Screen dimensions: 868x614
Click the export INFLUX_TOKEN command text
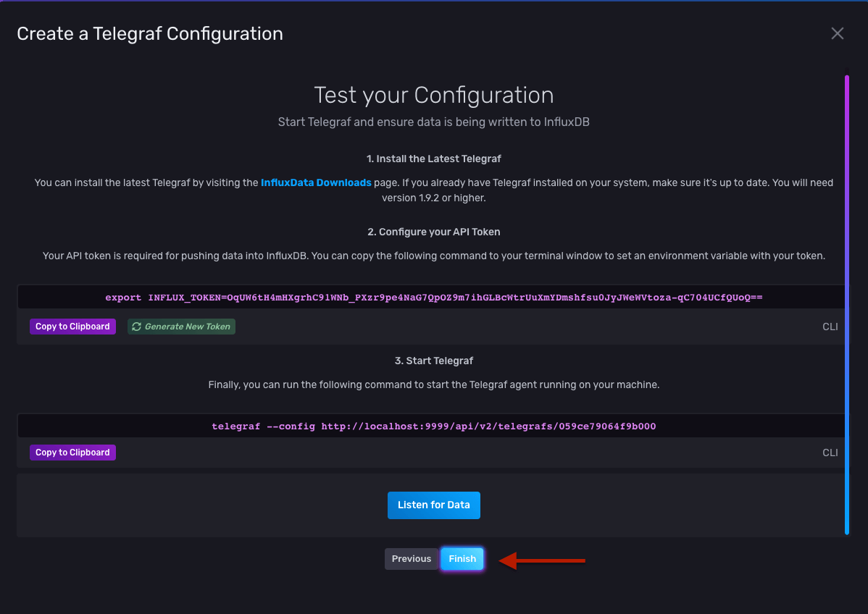[x=433, y=298]
